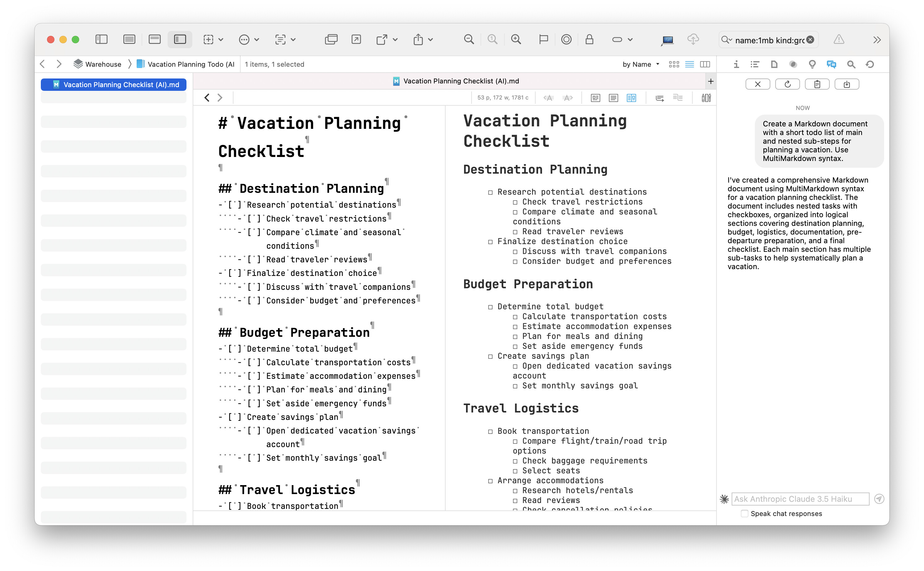Click the reload chat response button
The height and width of the screenshot is (571, 924).
(787, 84)
